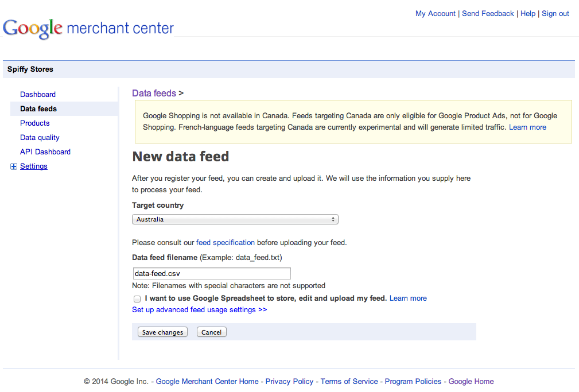The width and height of the screenshot is (579, 392).
Task: Open the Settings sidebar link
Action: 34,166
